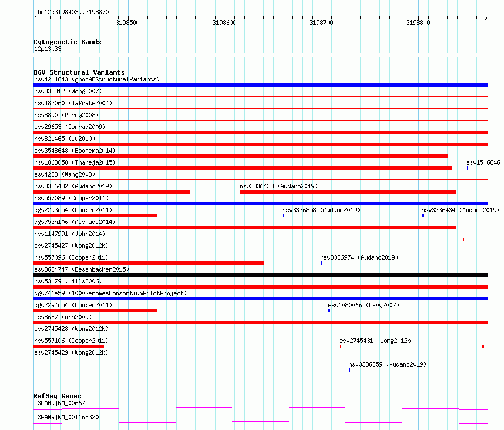Click the red esv2745431 Wong2012b line

[412, 346]
